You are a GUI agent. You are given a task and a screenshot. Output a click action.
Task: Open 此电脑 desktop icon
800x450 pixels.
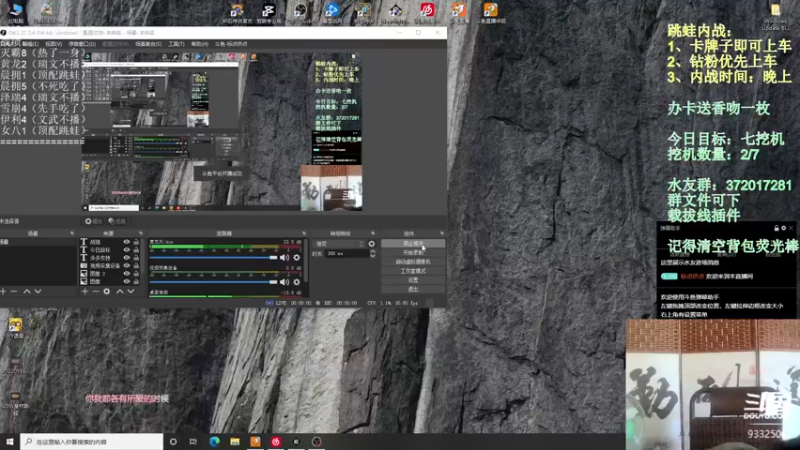point(15,12)
